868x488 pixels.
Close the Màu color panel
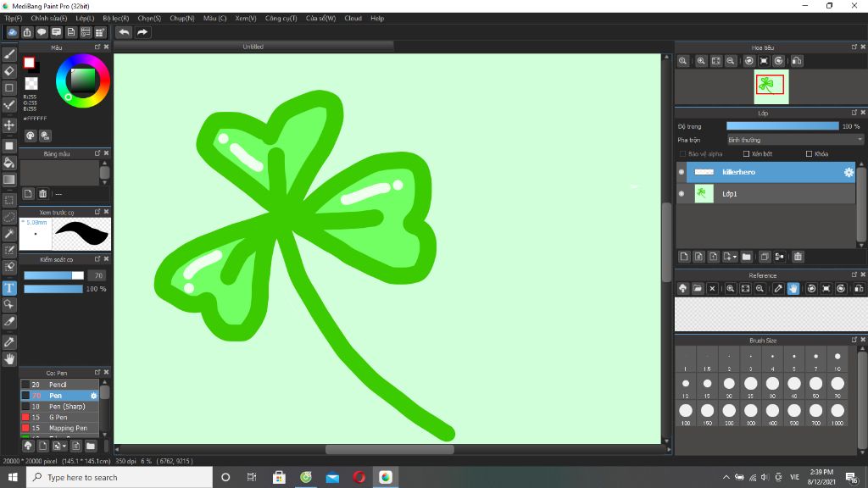(106, 47)
